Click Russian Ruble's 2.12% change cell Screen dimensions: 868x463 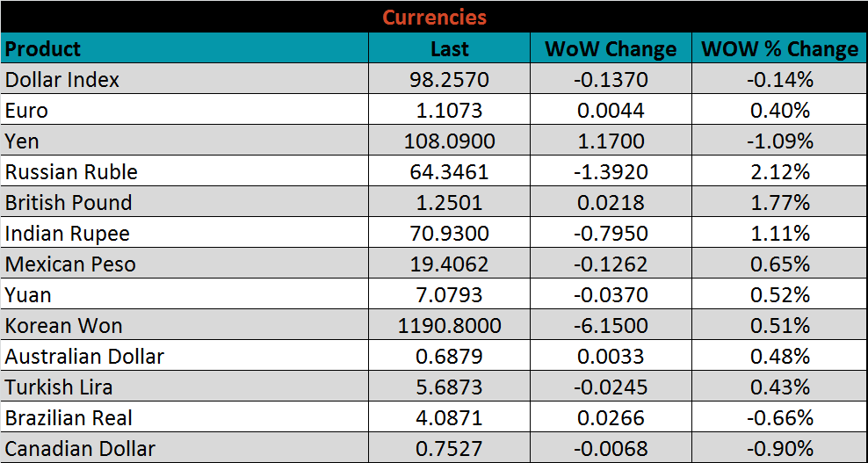[779, 172]
